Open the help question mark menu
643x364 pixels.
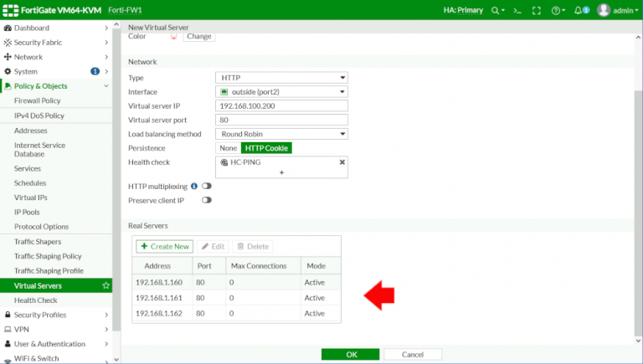click(x=558, y=11)
